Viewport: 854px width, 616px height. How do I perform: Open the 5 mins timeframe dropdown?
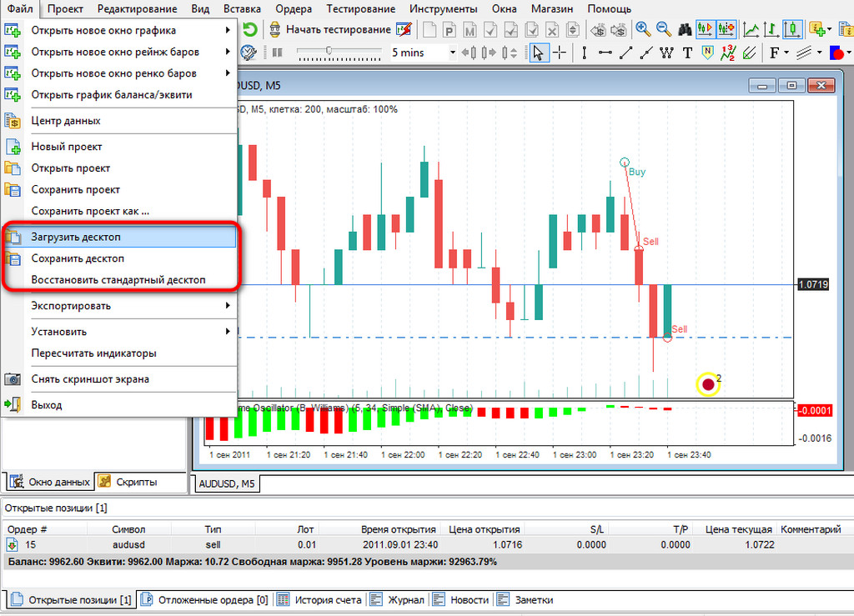[453, 52]
